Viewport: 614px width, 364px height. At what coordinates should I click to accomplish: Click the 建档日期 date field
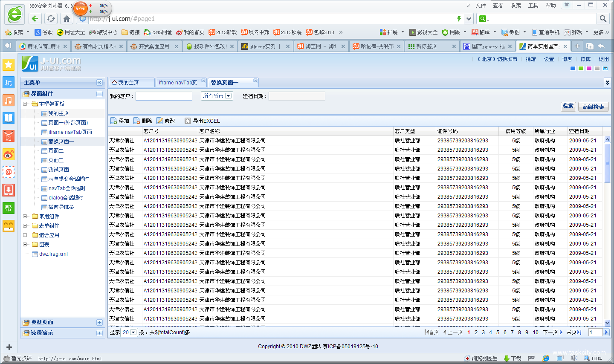tap(297, 96)
